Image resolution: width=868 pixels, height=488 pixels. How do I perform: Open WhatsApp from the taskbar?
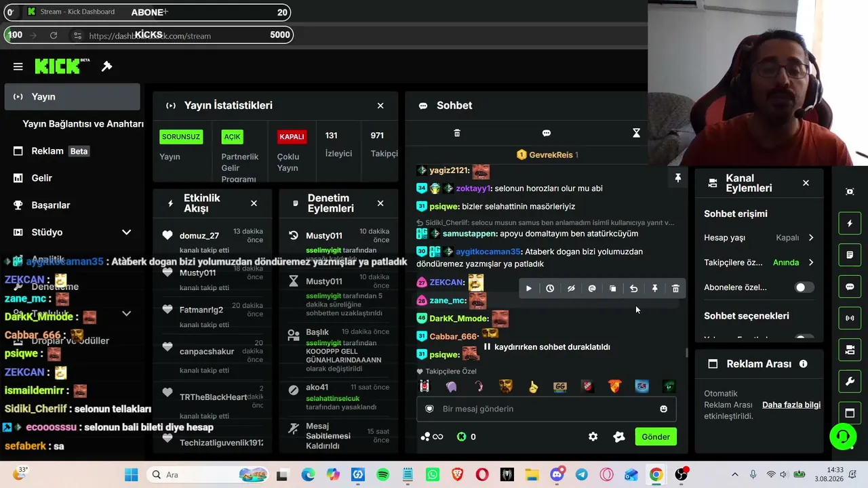coord(432,474)
